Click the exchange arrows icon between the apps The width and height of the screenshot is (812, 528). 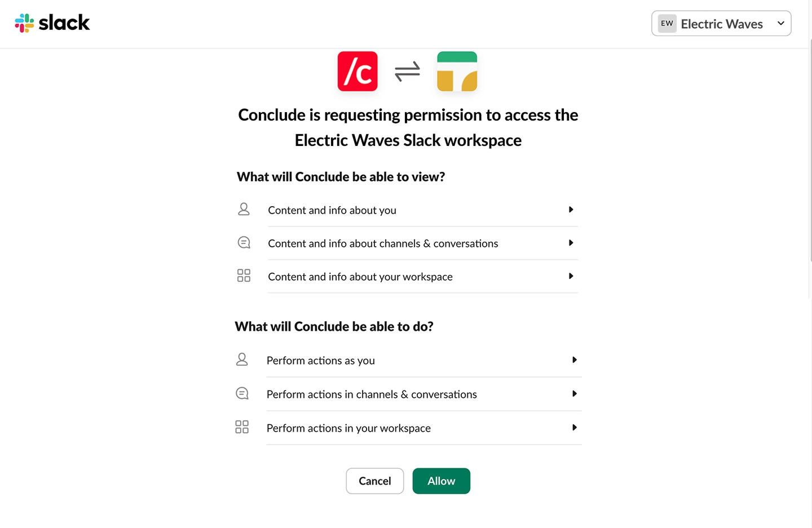(x=407, y=71)
